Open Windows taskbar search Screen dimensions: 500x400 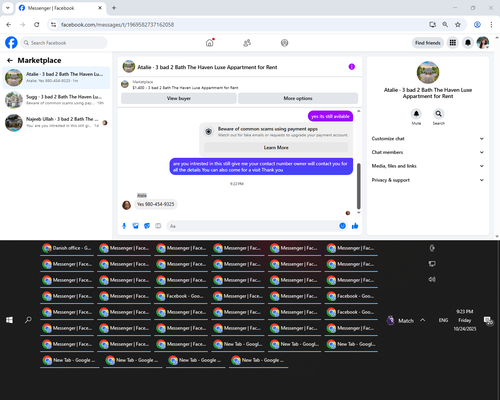click(x=28, y=320)
